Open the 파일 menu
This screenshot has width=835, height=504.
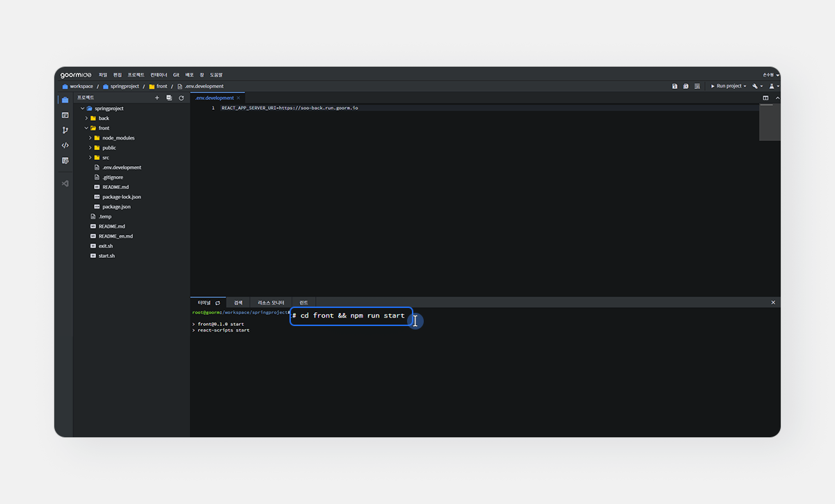coord(103,74)
